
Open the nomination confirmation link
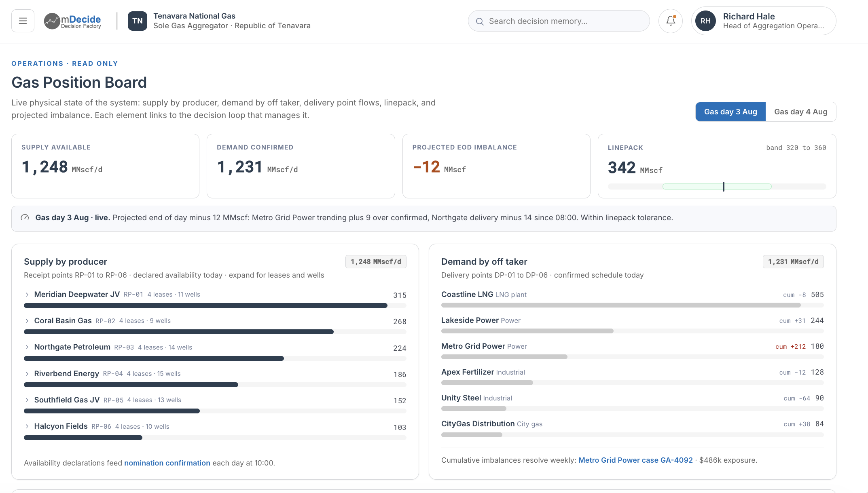(x=167, y=463)
